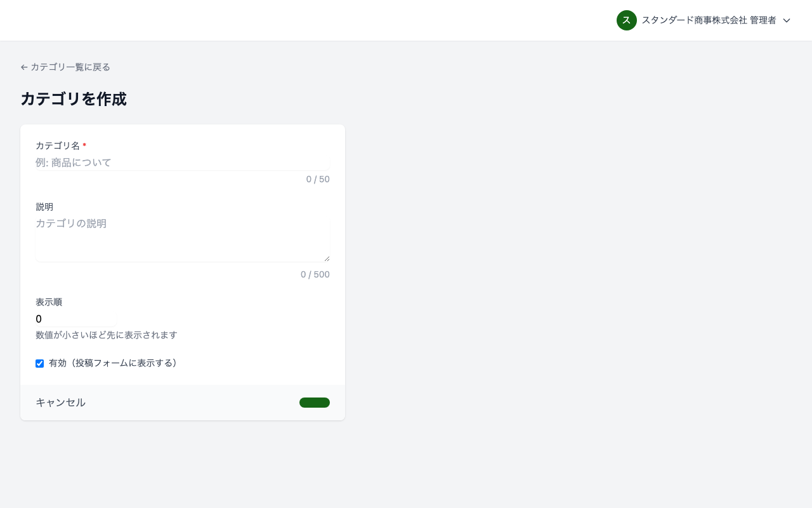Screen dimensions: 812x508
Task: Click the 説明 field label
Action: click(x=44, y=207)
